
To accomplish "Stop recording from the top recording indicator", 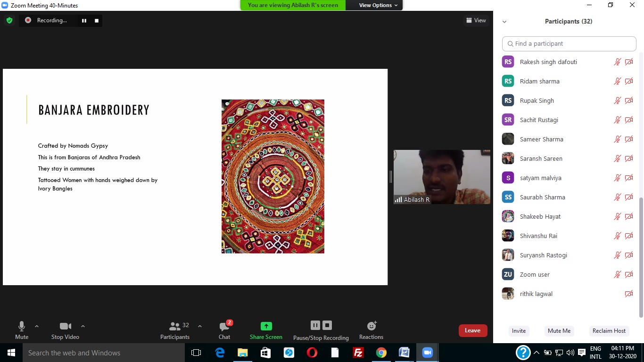I will coord(97,20).
